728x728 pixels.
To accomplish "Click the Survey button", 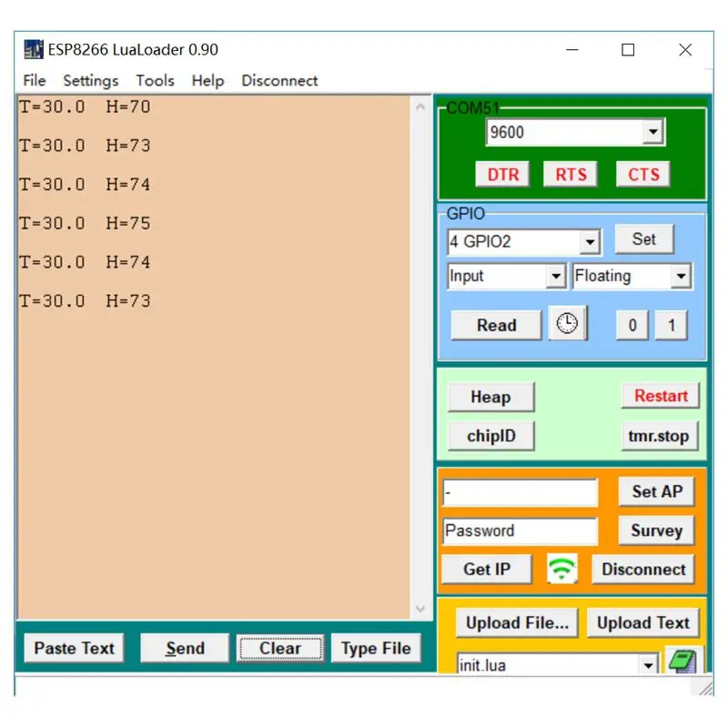I will [657, 531].
